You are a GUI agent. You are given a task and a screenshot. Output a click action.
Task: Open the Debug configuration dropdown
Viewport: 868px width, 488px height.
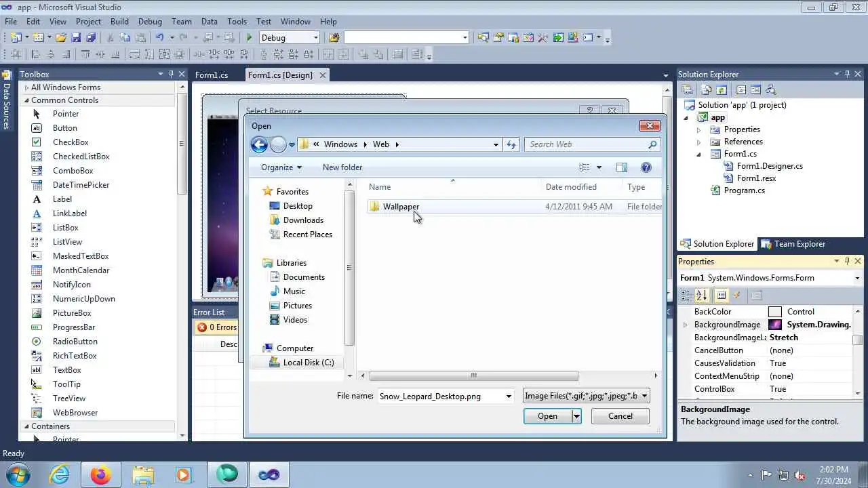tap(315, 38)
